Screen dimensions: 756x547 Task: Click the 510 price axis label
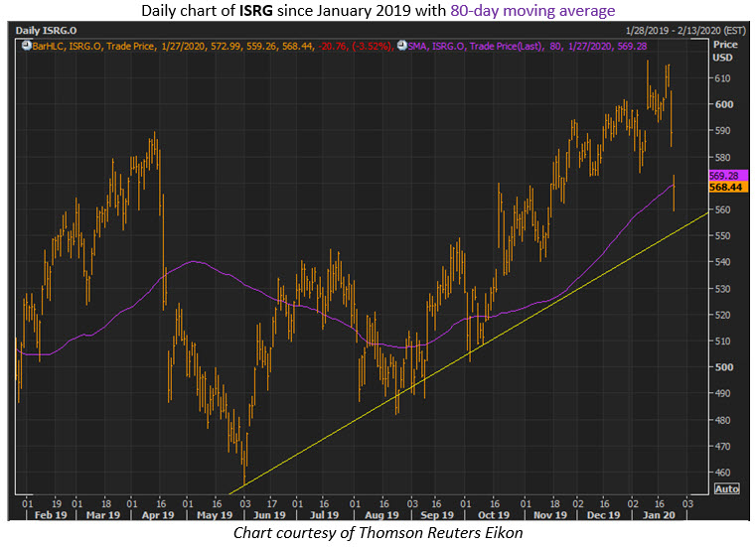pyautogui.click(x=723, y=341)
